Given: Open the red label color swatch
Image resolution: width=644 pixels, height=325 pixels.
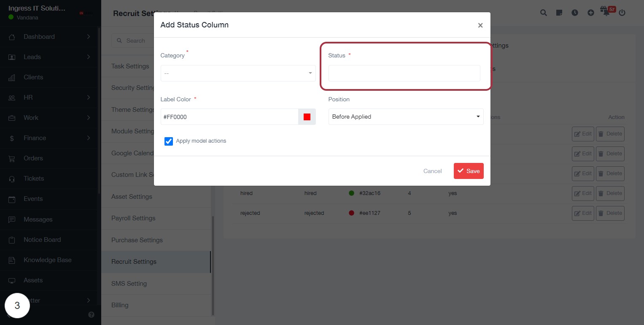Looking at the screenshot, I should [307, 117].
